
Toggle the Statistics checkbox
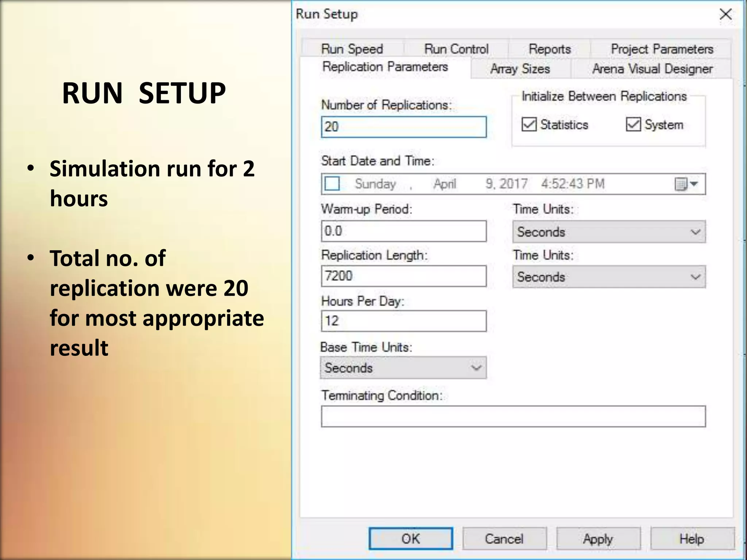[529, 124]
